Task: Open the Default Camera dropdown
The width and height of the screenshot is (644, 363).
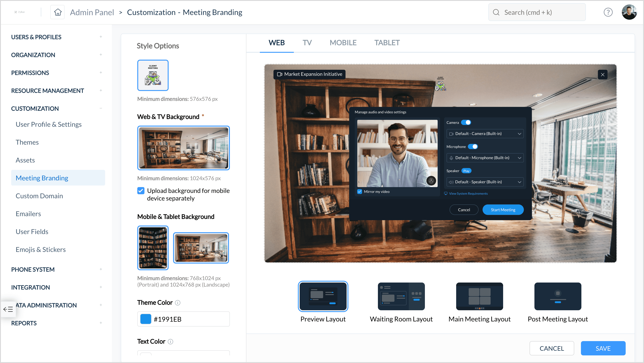Action: [485, 134]
